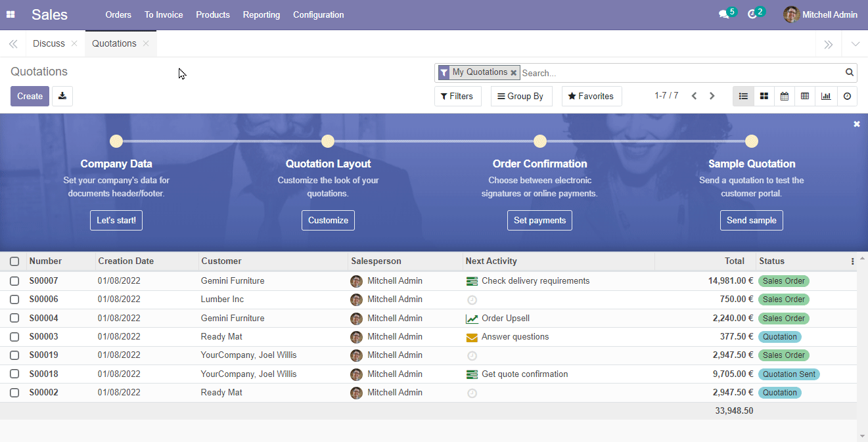Viewport: 868px width, 442px height.
Task: Expand the Filters dropdown
Action: [x=457, y=96]
